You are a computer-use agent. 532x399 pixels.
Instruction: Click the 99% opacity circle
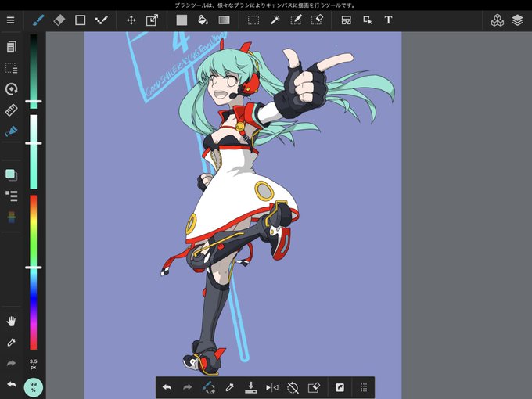click(x=33, y=387)
